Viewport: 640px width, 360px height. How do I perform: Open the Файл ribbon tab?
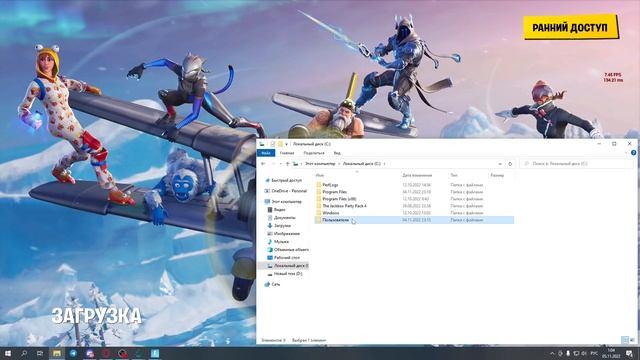pos(266,153)
